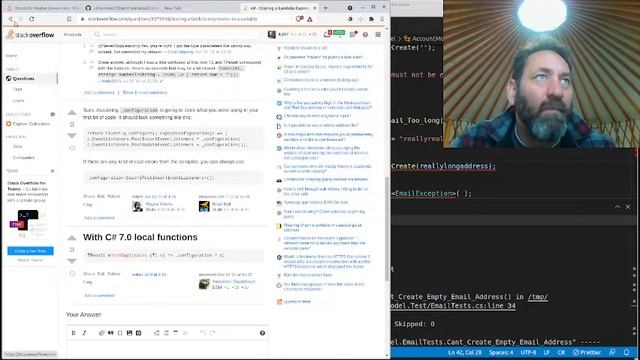Open the user profile avatar in the header
The image size is (640, 360).
pos(271,35)
